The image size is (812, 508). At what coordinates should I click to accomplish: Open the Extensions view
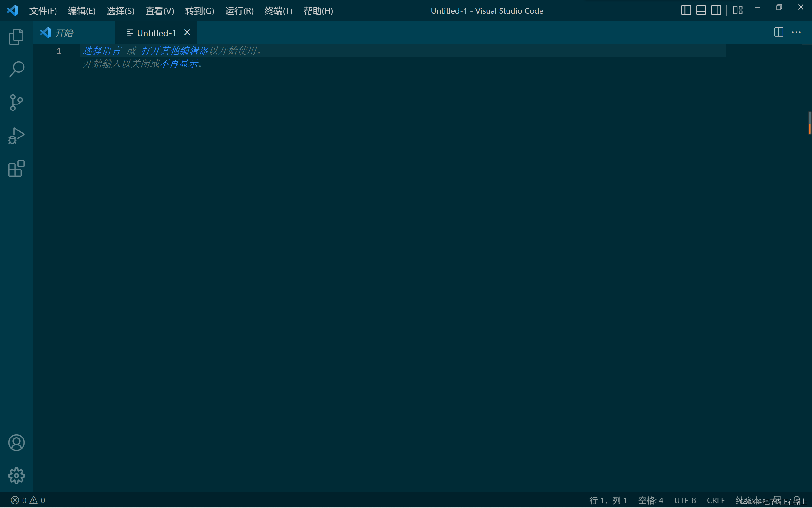click(x=16, y=168)
